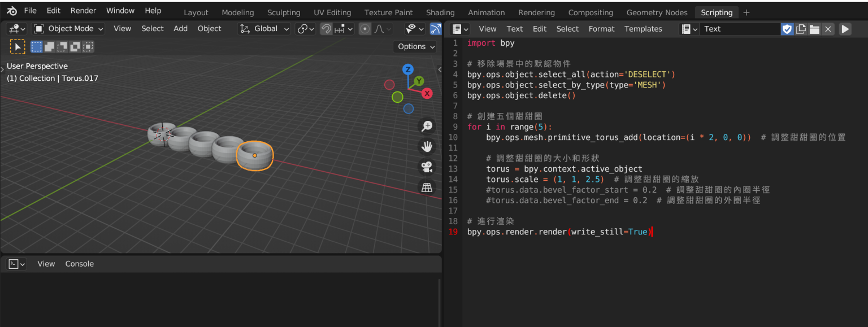The image size is (868, 327).
Task: Open the Templates menu
Action: click(643, 28)
